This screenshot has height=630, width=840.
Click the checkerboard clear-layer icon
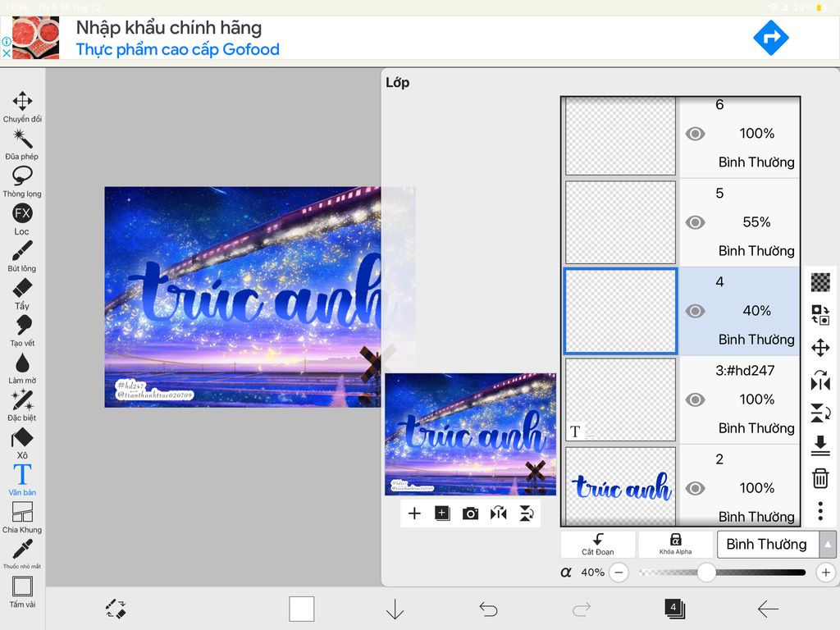tap(820, 282)
